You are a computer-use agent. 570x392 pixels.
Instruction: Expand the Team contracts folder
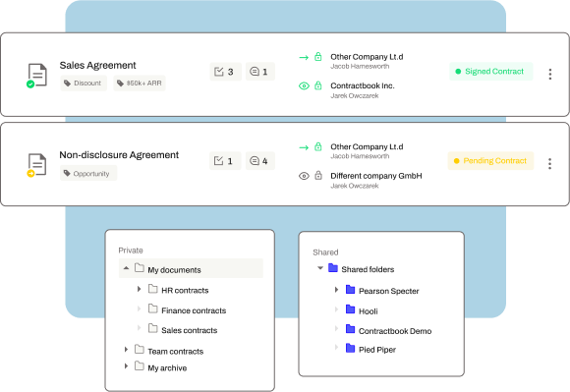point(126,350)
